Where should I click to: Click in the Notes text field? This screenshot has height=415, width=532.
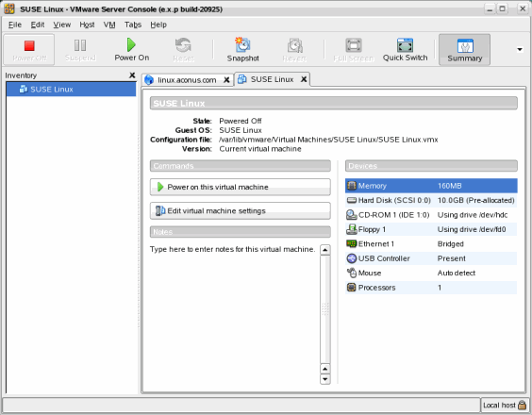pos(234,314)
